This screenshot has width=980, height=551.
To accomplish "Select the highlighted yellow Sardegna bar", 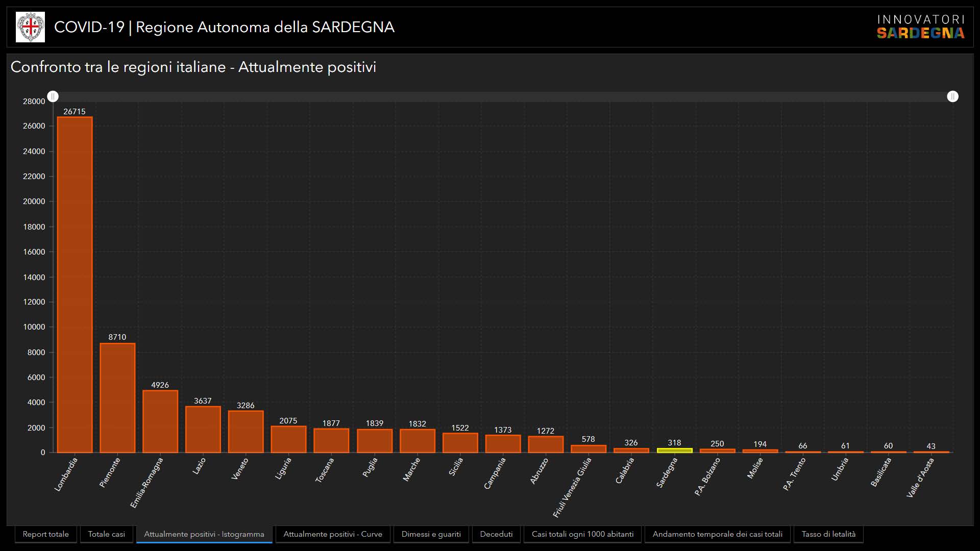I will point(674,450).
